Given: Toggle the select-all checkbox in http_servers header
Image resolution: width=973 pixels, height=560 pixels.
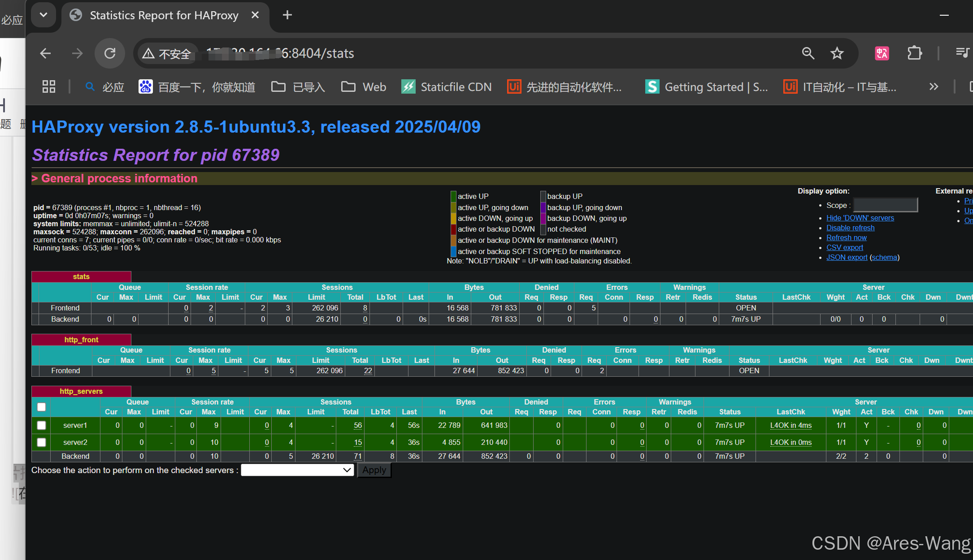Looking at the screenshot, I should [x=42, y=407].
